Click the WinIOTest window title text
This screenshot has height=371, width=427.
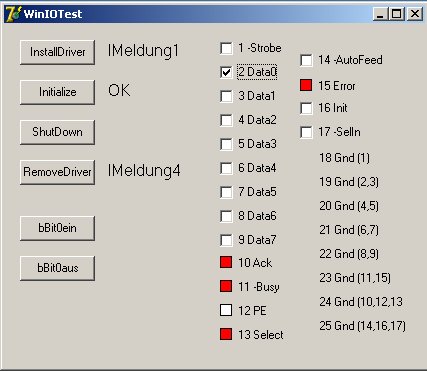53,14
